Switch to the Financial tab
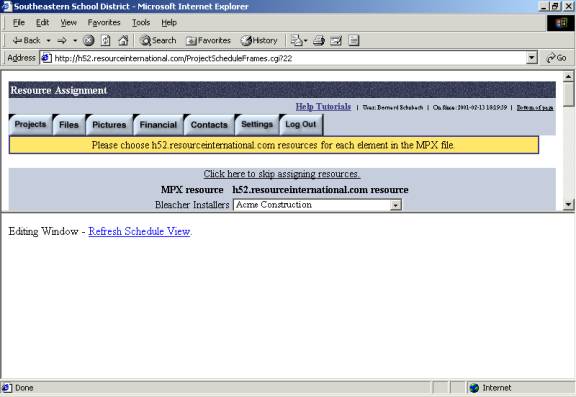 click(x=158, y=125)
